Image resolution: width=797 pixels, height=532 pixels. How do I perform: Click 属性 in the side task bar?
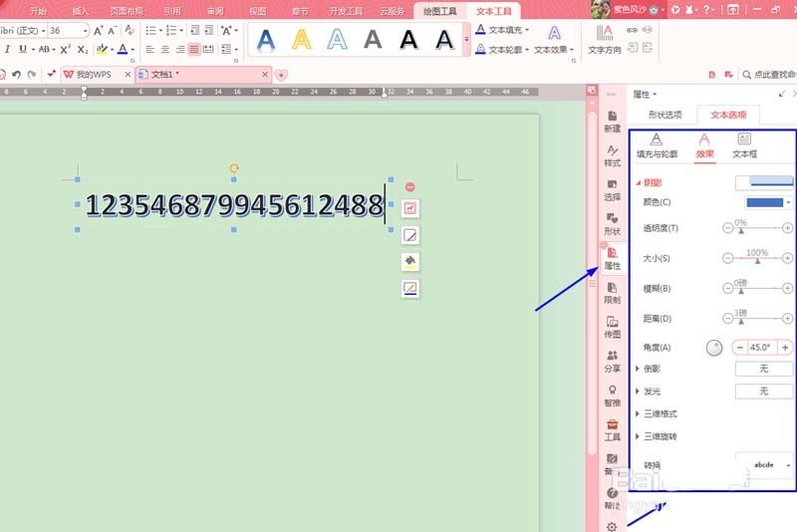click(612, 259)
